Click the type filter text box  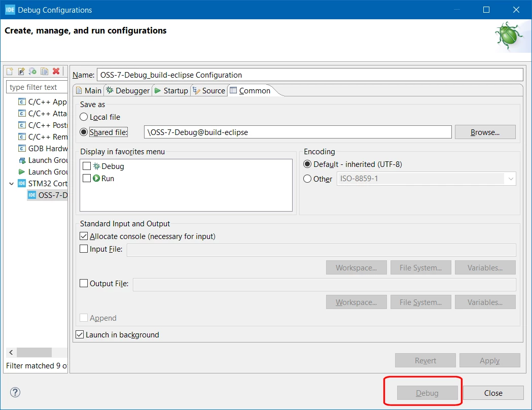(x=37, y=87)
